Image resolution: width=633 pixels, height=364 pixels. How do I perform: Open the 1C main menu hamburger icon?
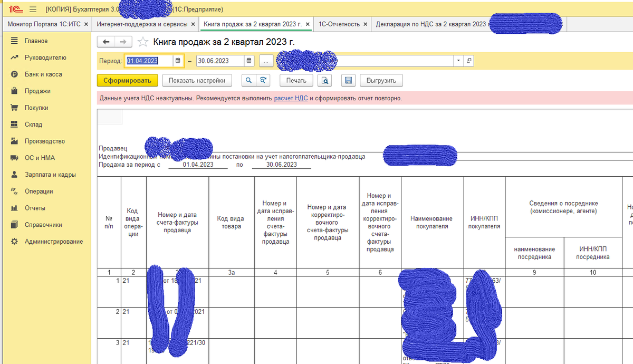point(33,9)
